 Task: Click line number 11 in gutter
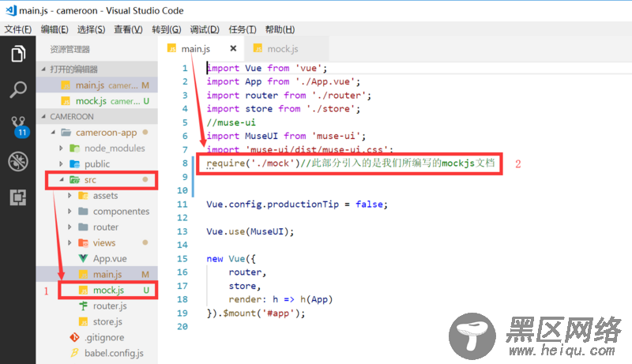(182, 205)
